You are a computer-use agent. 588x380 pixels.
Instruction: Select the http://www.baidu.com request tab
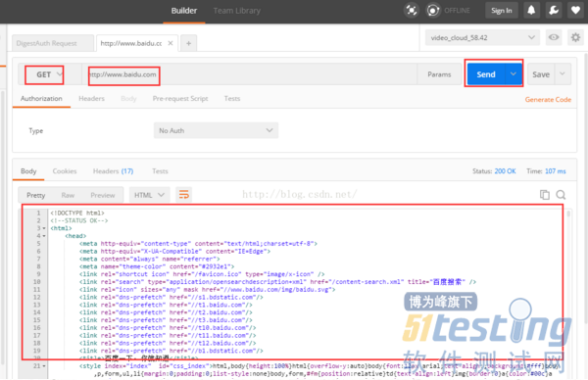131,43
